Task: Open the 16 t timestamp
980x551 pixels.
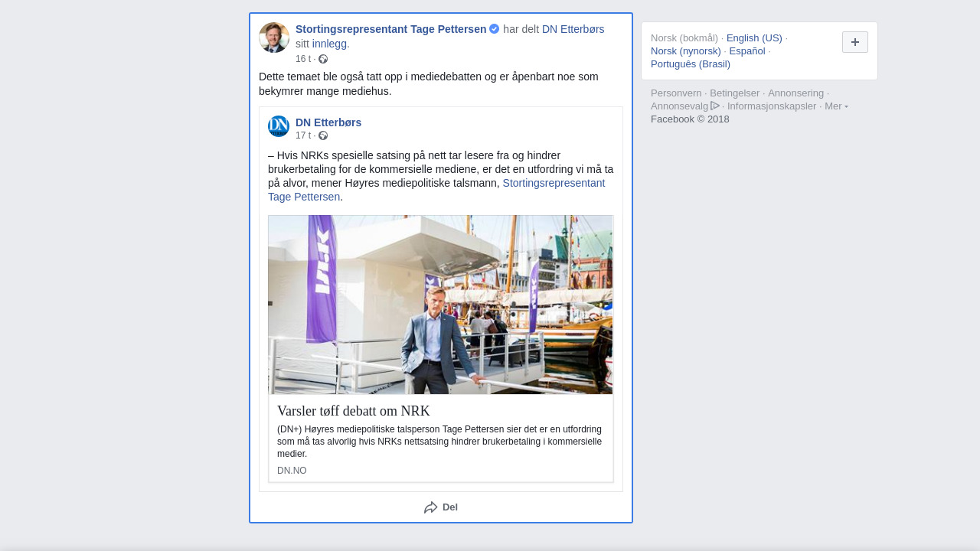Action: [x=303, y=59]
